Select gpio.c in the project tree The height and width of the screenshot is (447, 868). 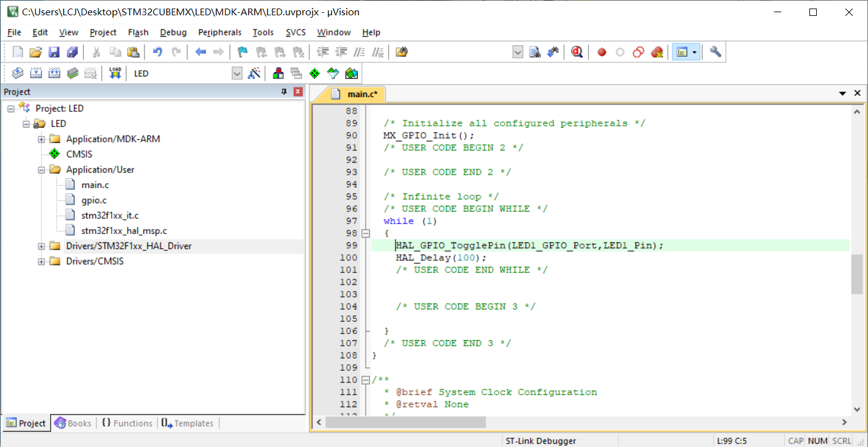[94, 200]
